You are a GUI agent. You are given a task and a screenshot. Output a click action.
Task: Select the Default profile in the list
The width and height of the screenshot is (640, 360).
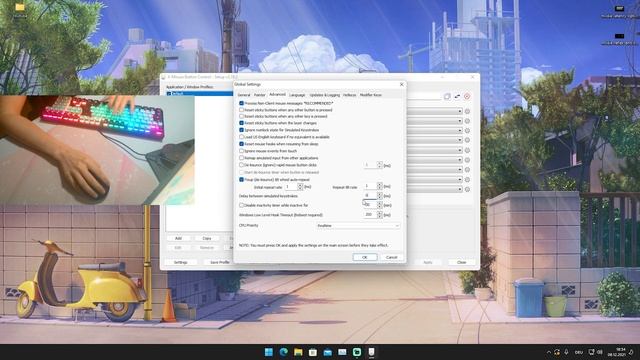coord(200,94)
